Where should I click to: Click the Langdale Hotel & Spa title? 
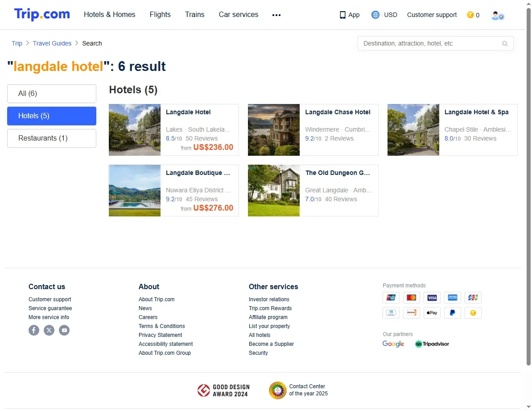click(x=476, y=112)
